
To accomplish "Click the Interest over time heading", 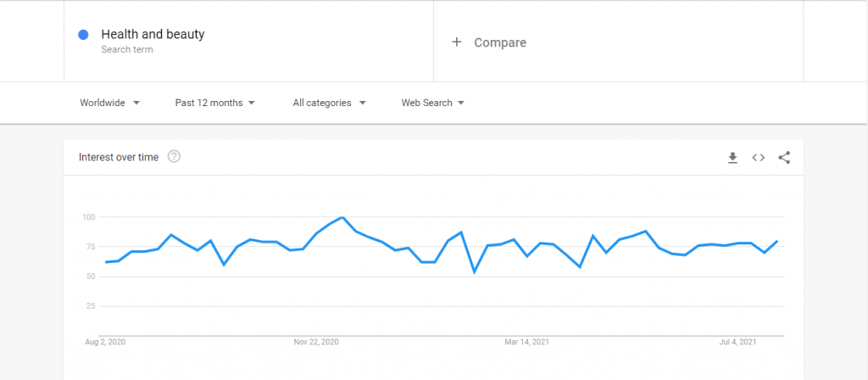I will coord(119,157).
